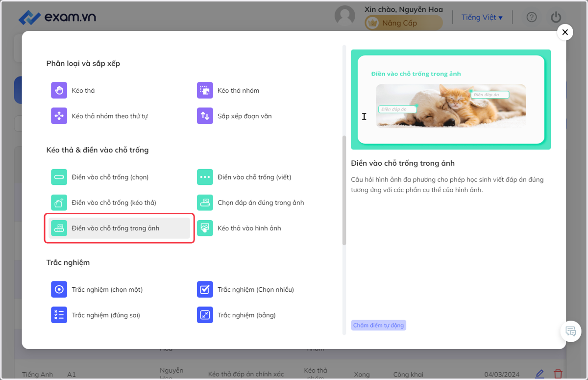
Task: Select Trắc nghiệm (chọn một) label
Action: coord(107,290)
